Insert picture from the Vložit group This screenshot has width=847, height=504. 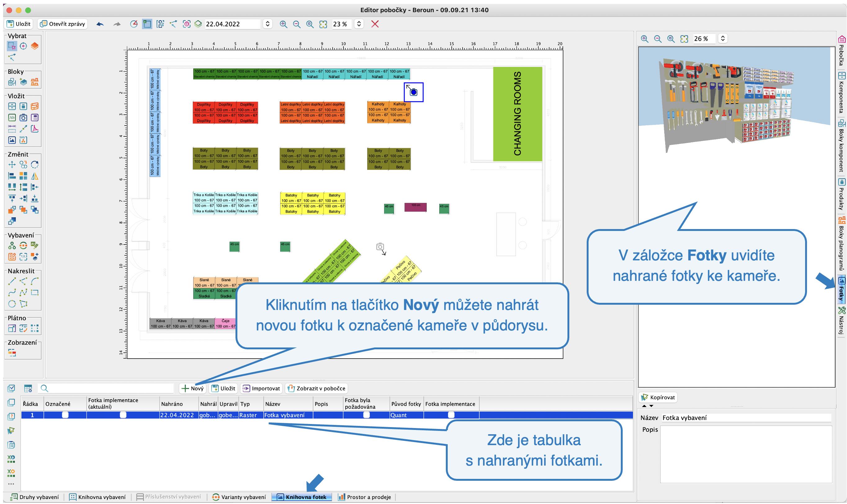coord(12,140)
